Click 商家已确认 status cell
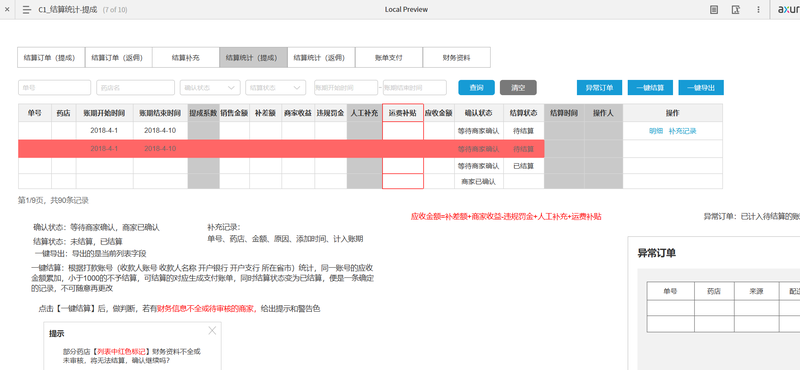Image resolution: width=800 pixels, height=370 pixels. tap(479, 181)
